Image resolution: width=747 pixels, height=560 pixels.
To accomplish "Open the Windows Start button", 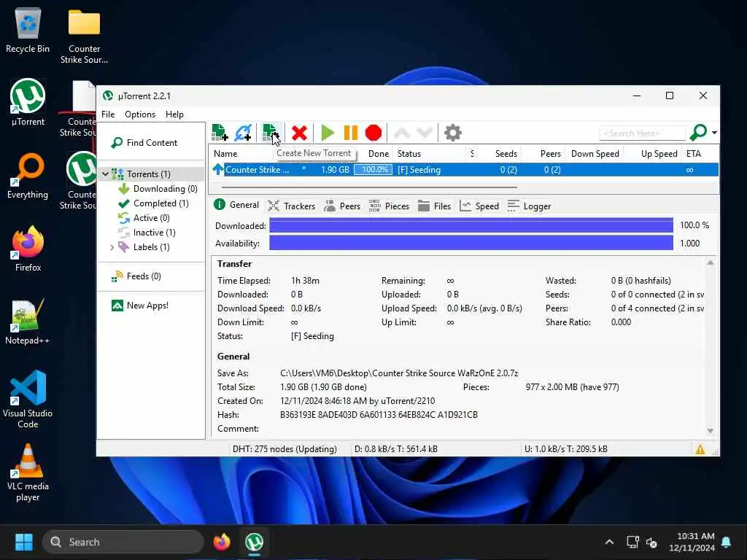I will coord(24,542).
